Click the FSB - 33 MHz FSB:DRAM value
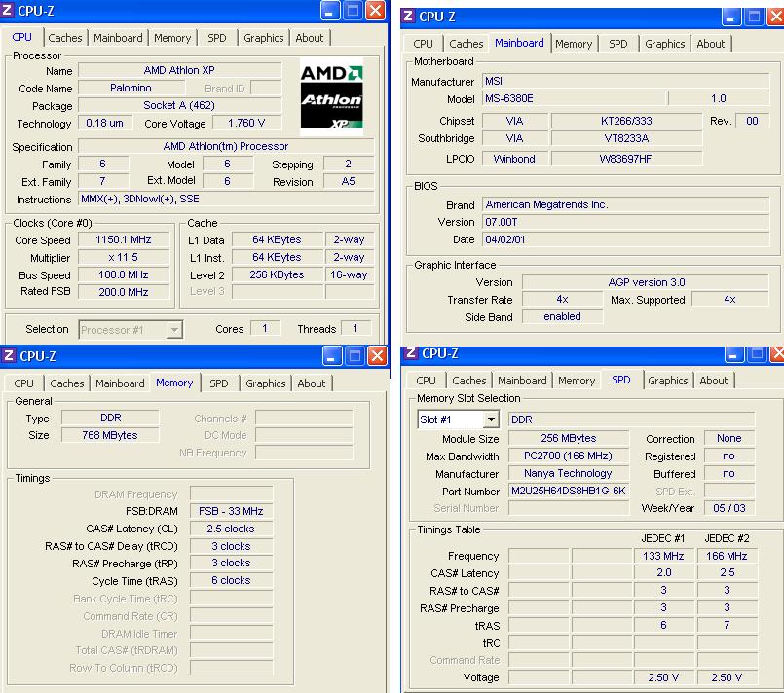Image resolution: width=784 pixels, height=693 pixels. pyautogui.click(x=231, y=511)
